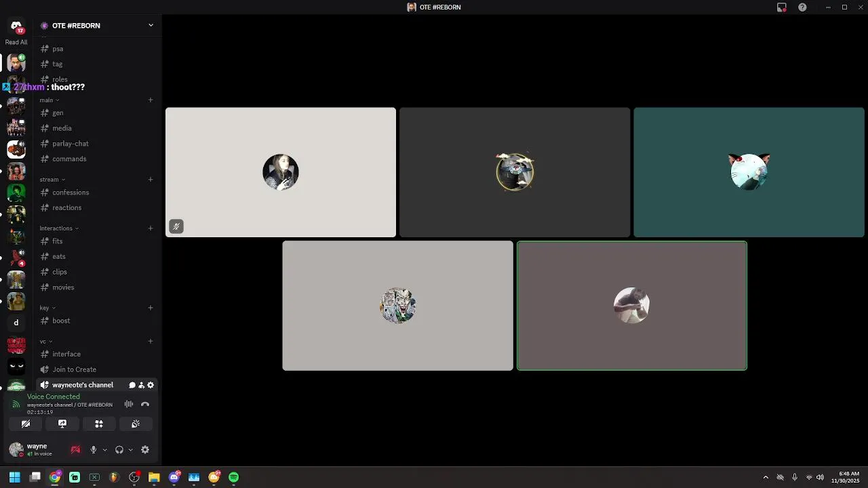Open the confessions channel
Image resolution: width=868 pixels, height=488 pixels.
98,192
